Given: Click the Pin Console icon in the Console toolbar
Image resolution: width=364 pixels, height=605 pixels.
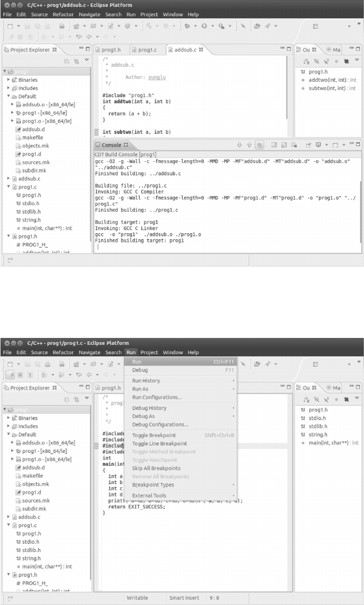Looking at the screenshot, I should pos(309,145).
